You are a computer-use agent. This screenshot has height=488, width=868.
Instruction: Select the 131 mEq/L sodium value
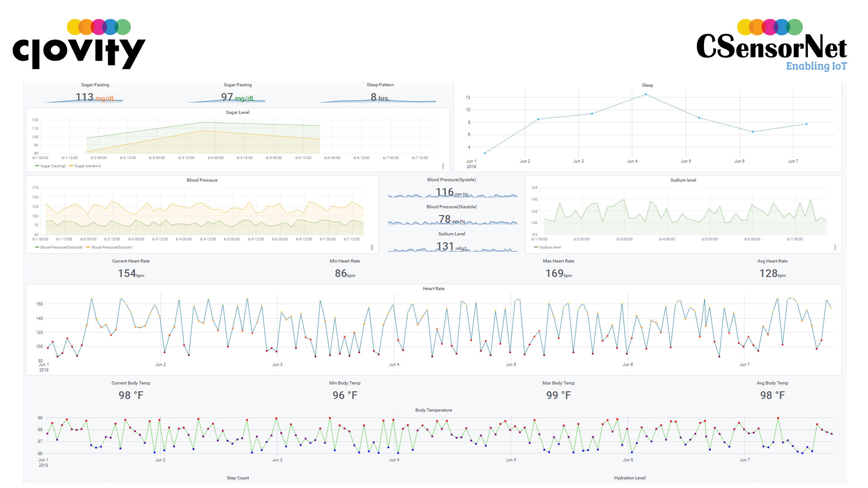point(452,246)
